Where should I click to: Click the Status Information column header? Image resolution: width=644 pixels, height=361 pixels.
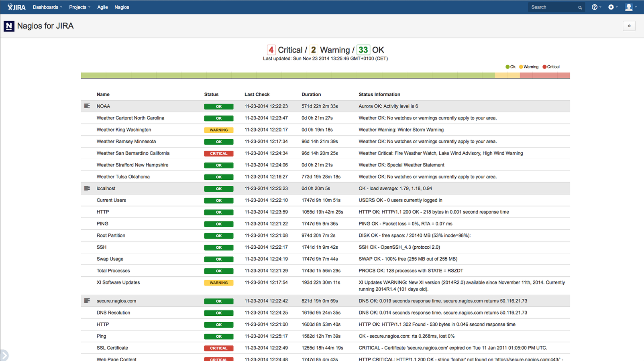point(379,95)
